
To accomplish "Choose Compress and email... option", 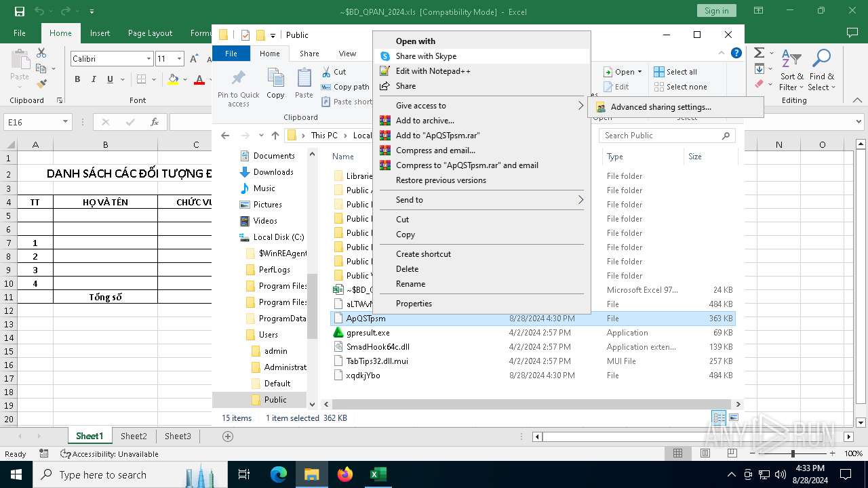I will pos(435,150).
